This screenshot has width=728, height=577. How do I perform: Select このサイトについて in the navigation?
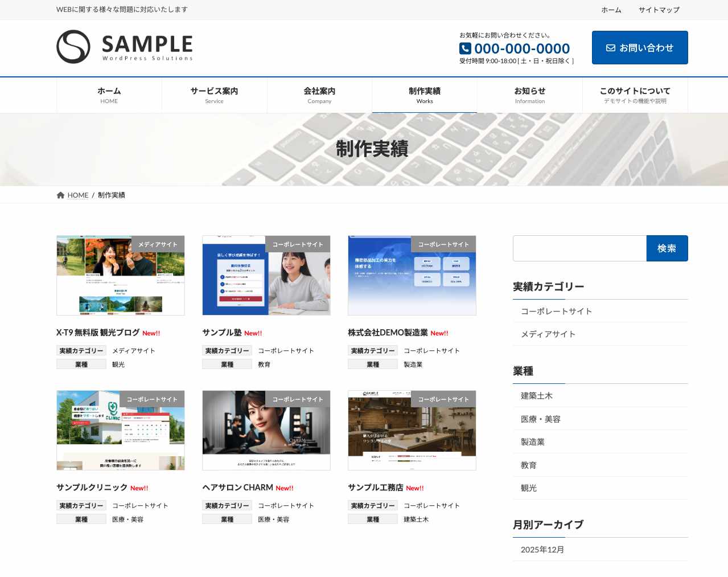(635, 95)
